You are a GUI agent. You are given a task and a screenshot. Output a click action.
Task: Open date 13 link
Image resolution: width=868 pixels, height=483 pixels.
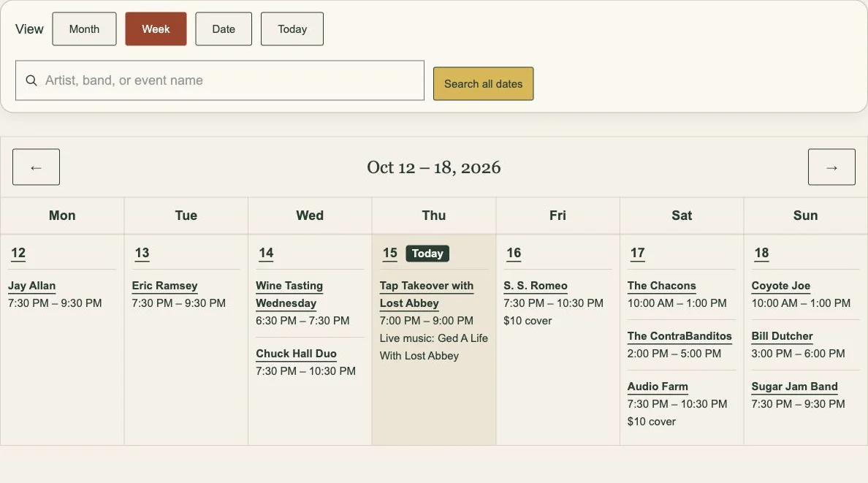pyautogui.click(x=142, y=253)
